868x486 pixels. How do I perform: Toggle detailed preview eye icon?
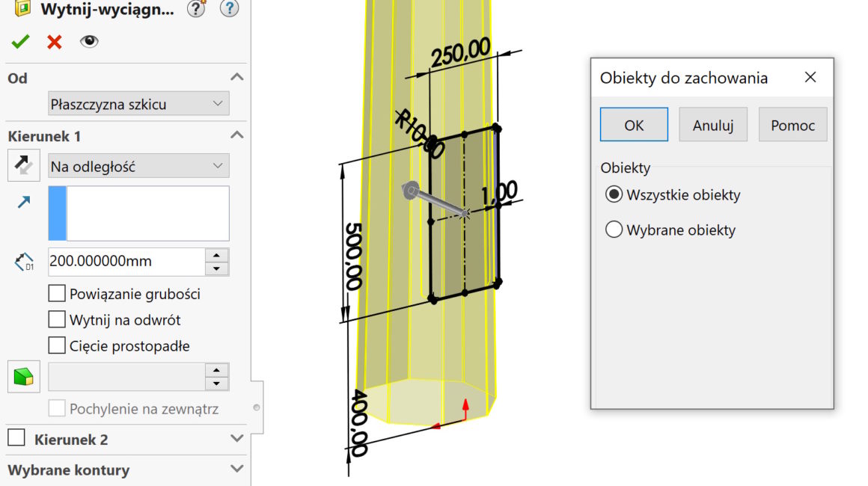(89, 42)
